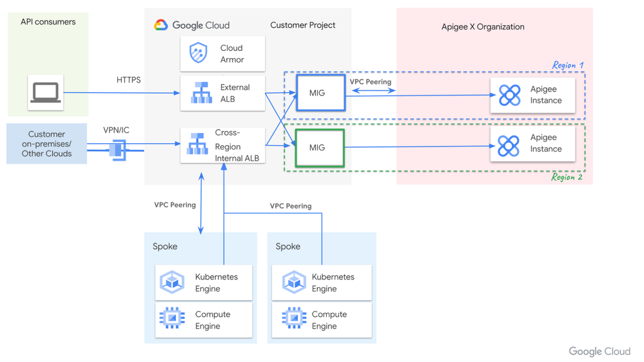Click Kubernetes Engine icon in left Spoke

tap(172, 282)
